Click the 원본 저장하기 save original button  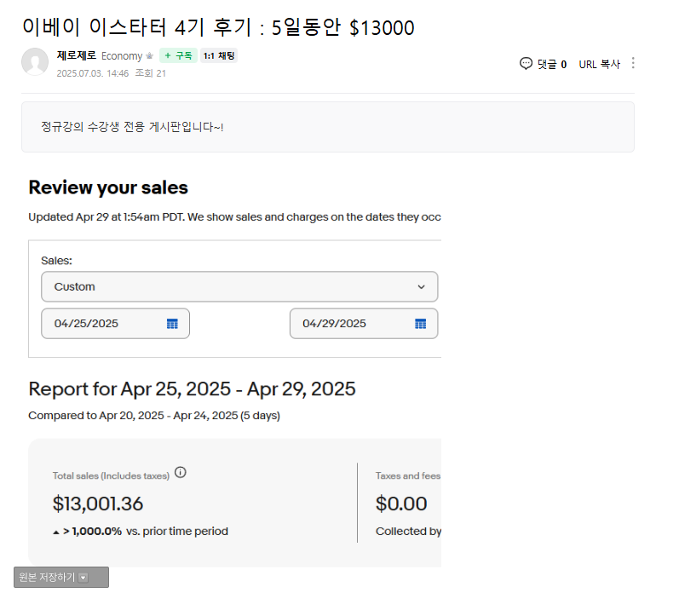[61, 577]
